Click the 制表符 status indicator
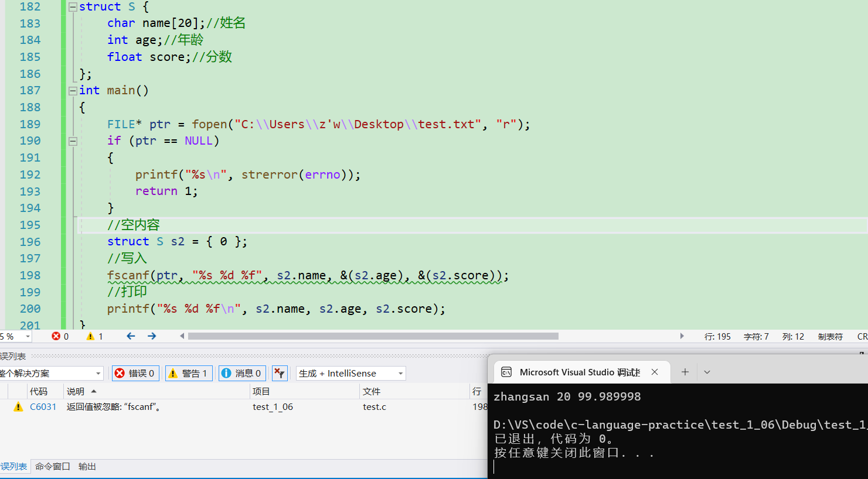868x479 pixels. [830, 337]
